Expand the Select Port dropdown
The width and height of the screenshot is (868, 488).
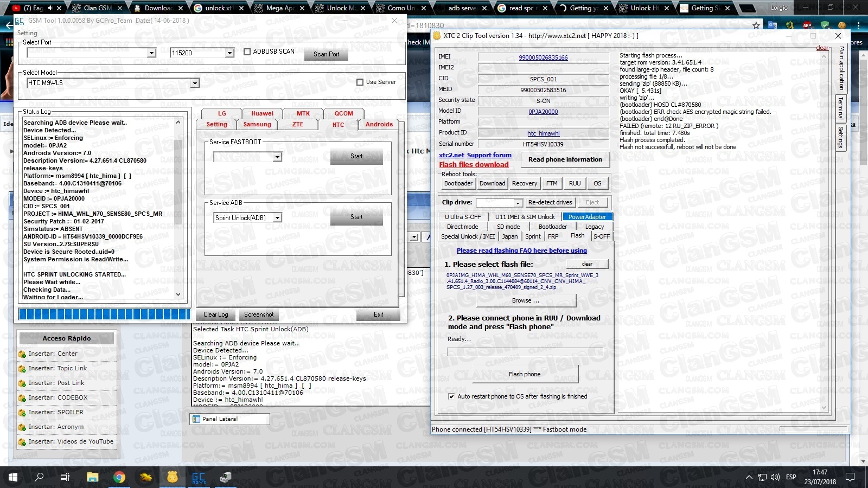pyautogui.click(x=151, y=53)
